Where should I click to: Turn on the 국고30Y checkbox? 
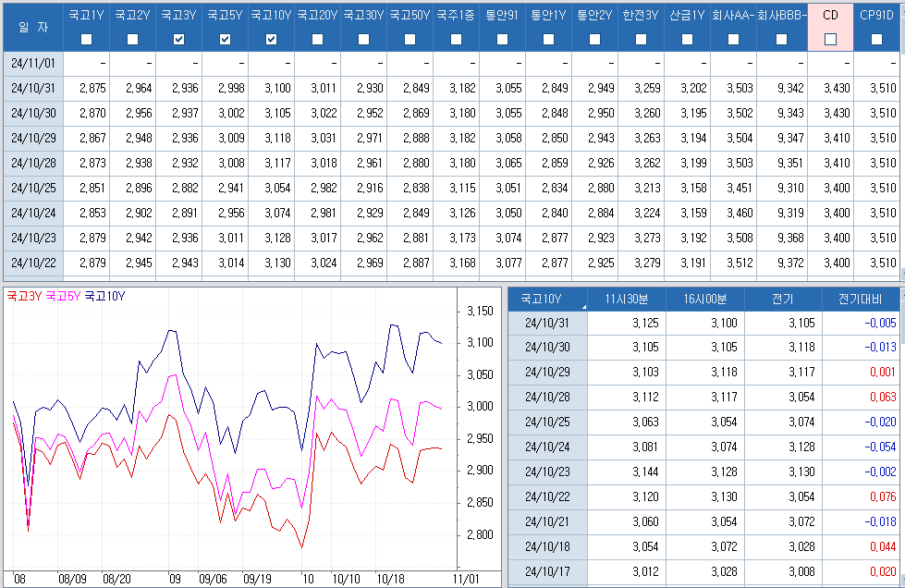tap(363, 39)
